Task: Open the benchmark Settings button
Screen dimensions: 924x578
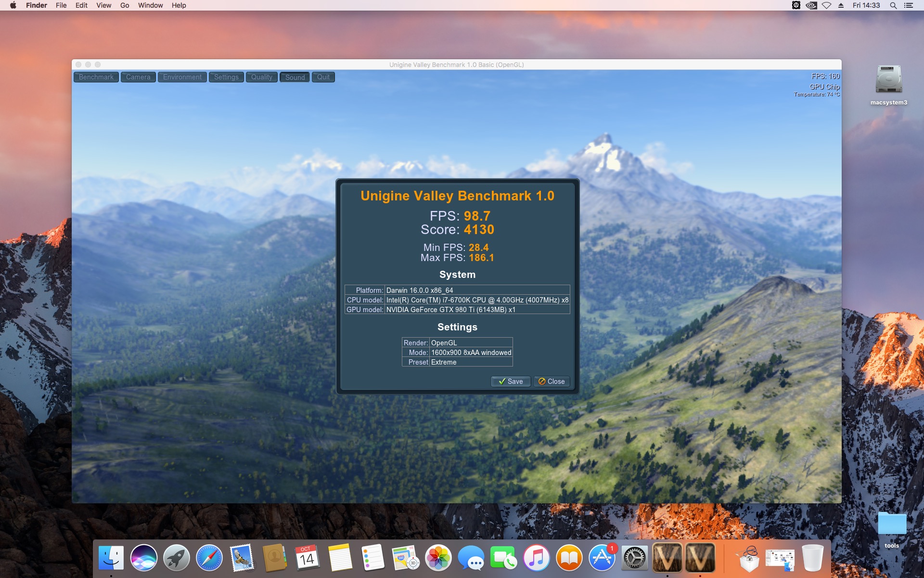Action: (226, 77)
